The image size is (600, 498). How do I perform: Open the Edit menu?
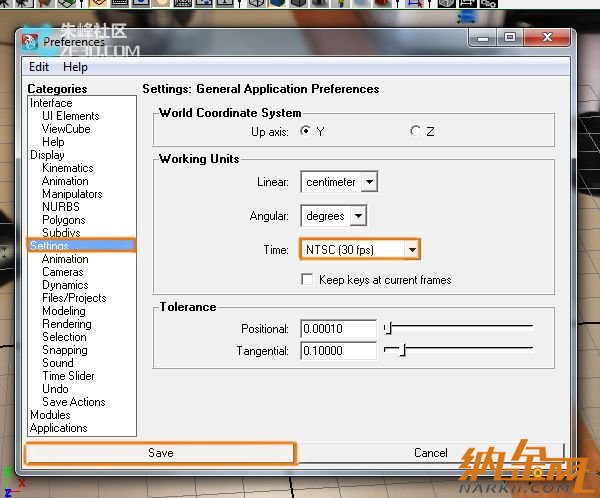[x=39, y=67]
